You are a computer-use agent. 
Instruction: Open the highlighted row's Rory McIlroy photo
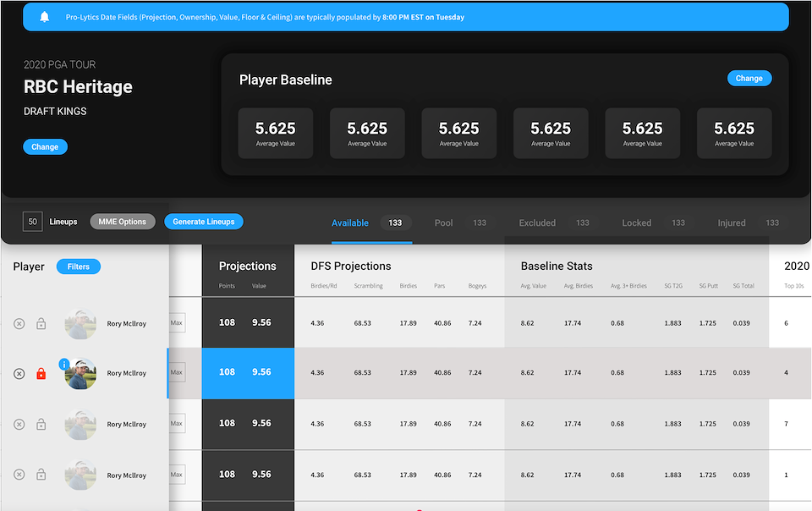coord(80,373)
